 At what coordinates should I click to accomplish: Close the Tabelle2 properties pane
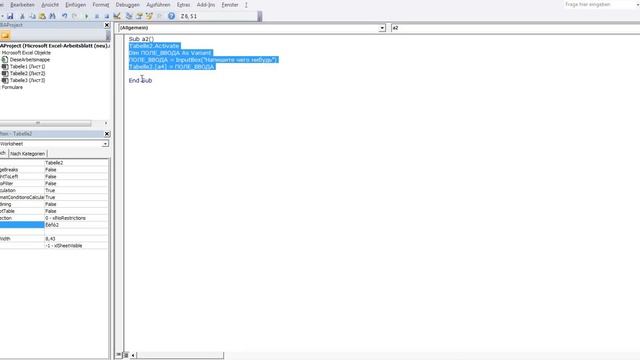coord(107,134)
